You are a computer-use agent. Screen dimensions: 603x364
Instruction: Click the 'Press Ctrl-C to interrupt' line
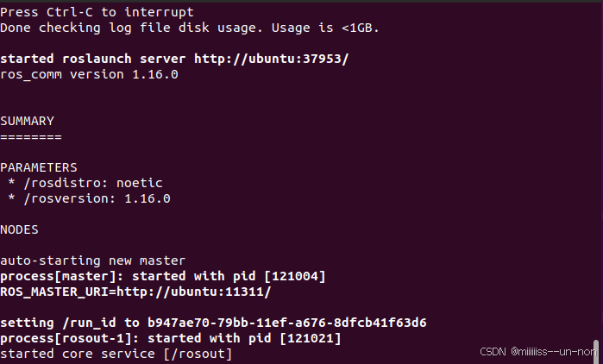pyautogui.click(x=97, y=12)
